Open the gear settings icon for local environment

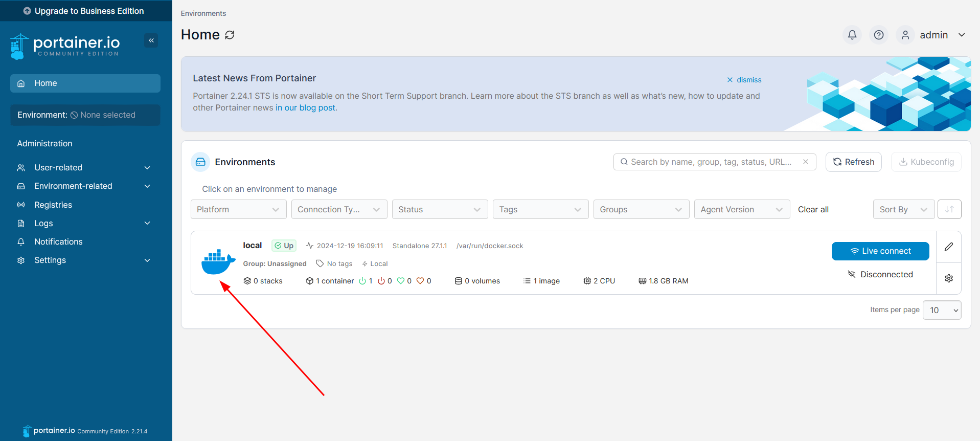[948, 278]
